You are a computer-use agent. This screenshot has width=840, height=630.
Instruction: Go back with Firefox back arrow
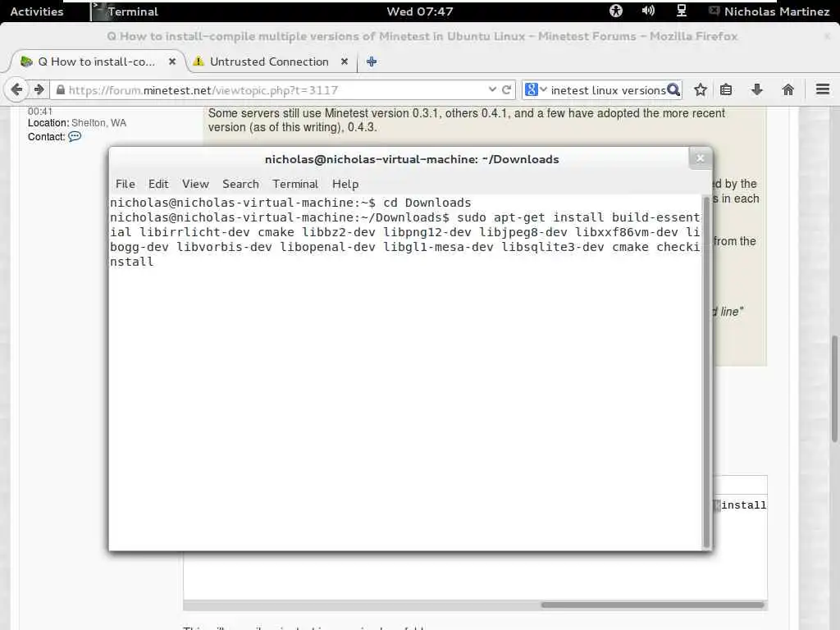click(16, 89)
